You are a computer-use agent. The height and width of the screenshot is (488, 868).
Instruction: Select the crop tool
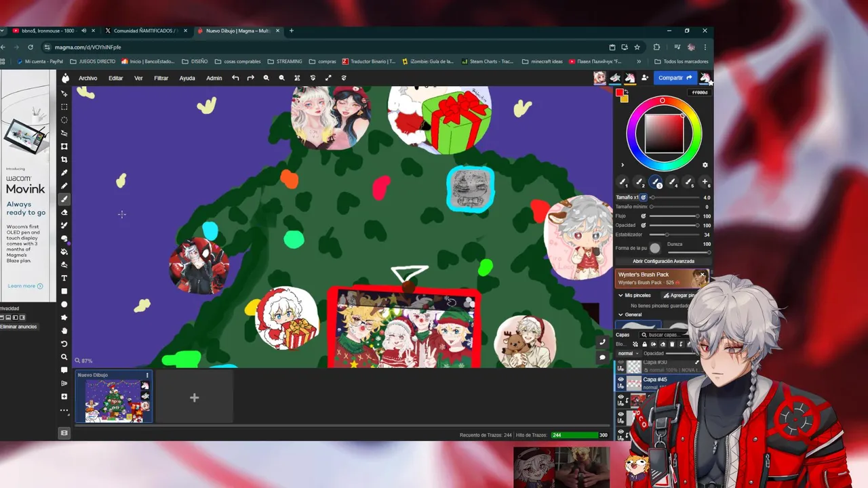[64, 160]
